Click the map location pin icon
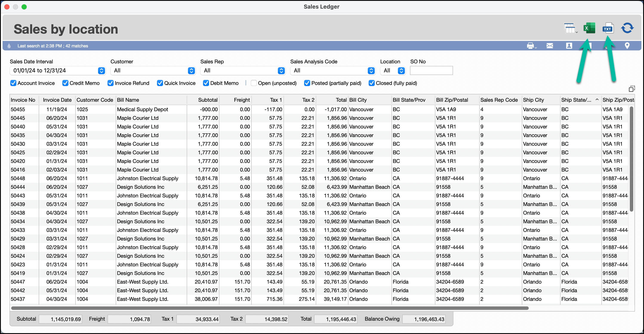This screenshot has height=334, width=644. click(x=627, y=46)
